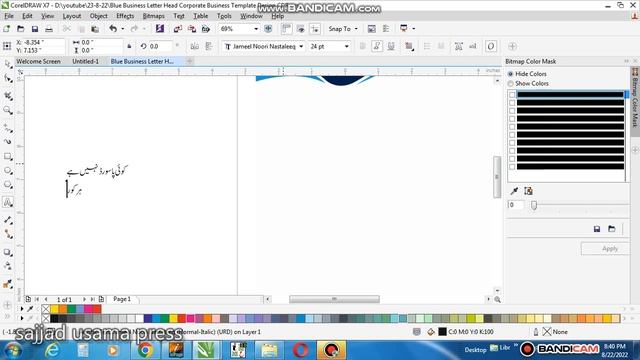
Task: Expand the default palette flyout arrow
Action: [22, 318]
